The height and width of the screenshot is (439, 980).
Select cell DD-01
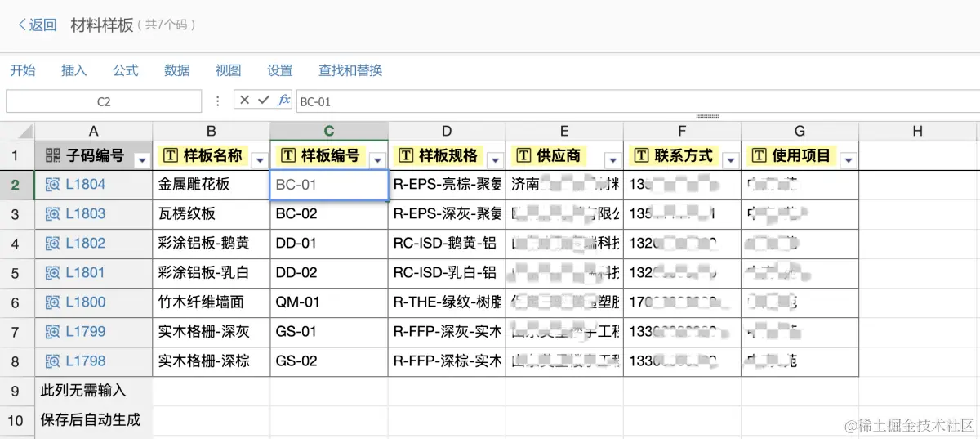click(329, 244)
